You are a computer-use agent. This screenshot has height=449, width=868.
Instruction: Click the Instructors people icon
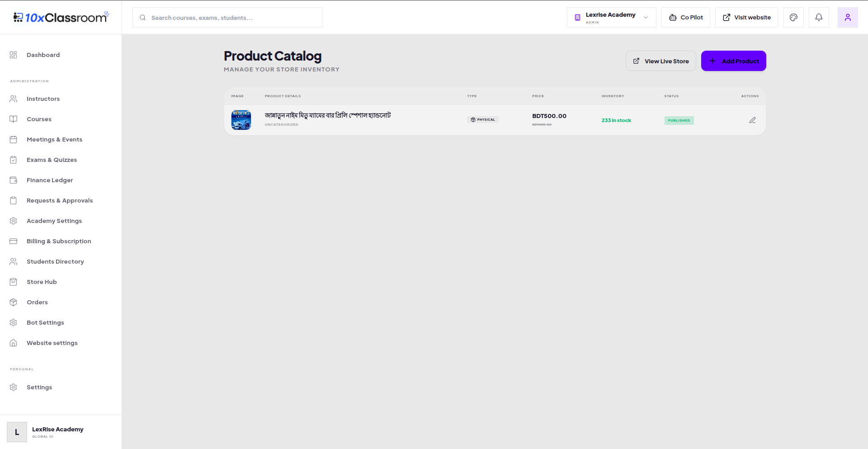[x=14, y=99]
